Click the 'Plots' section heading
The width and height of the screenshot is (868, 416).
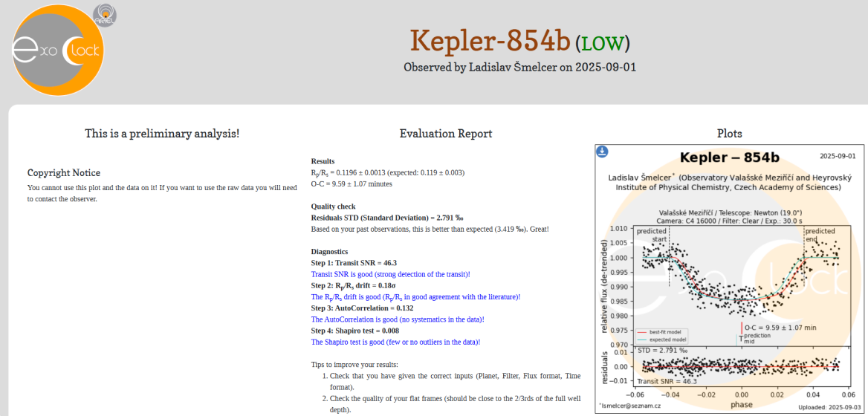coord(729,134)
